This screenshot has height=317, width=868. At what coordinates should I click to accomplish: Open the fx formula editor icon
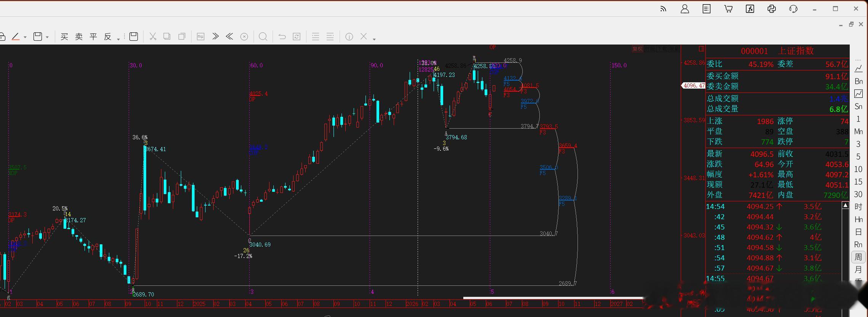point(750,9)
